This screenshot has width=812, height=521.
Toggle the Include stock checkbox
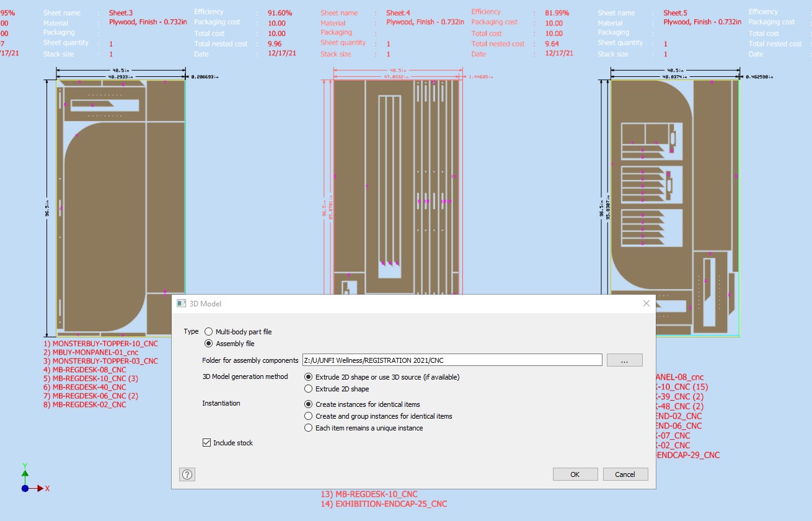point(207,443)
